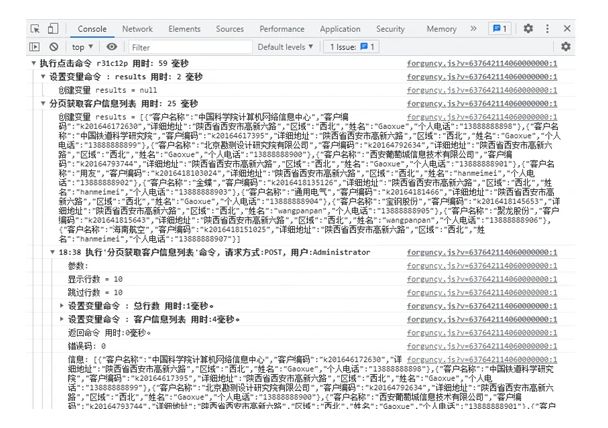
Task: Click the issues counter badge in tab bar
Action: (x=500, y=29)
